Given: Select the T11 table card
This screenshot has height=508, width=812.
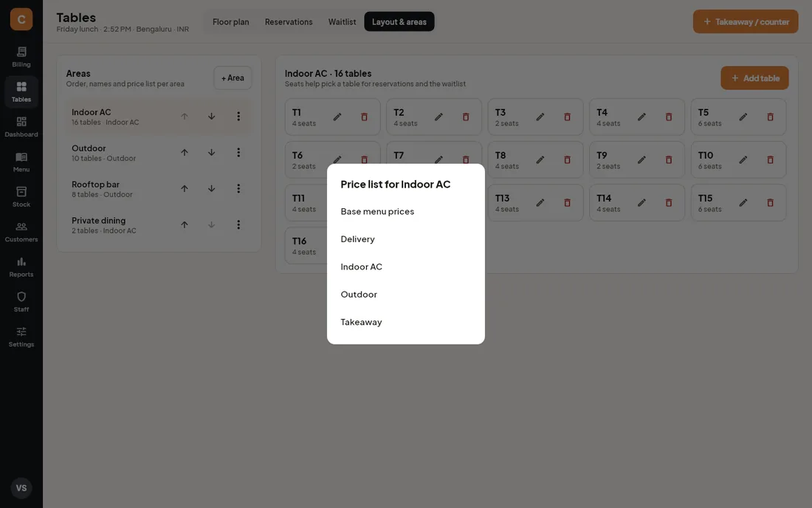Looking at the screenshot, I should [306, 203].
